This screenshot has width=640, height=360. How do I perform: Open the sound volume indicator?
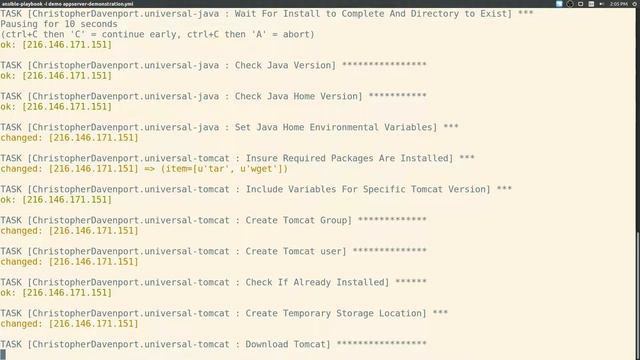602,4
